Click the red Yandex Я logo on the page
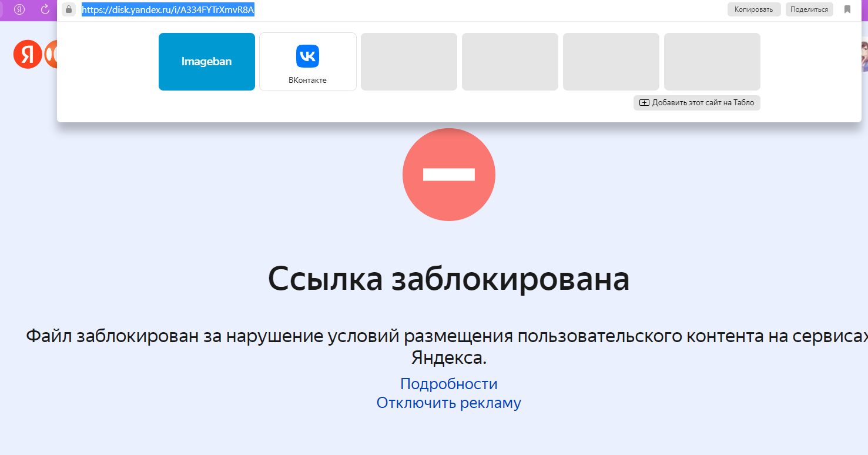This screenshot has height=455, width=868. pos(28,55)
